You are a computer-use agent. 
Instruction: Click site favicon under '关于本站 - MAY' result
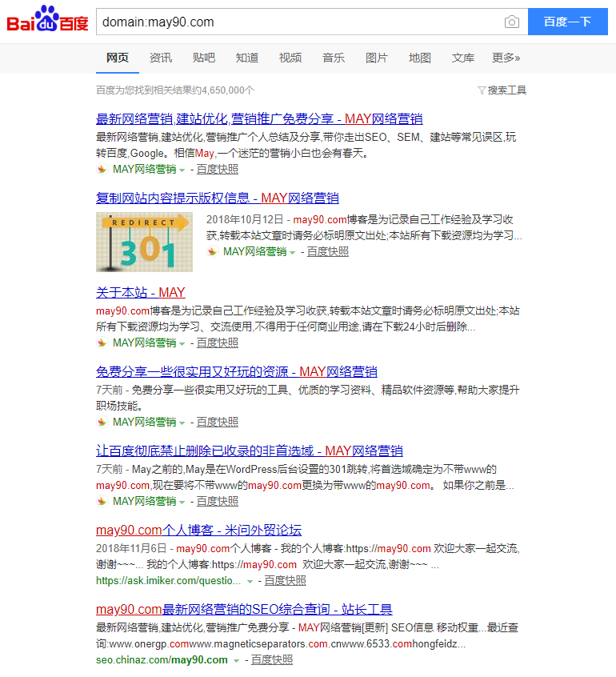(102, 343)
